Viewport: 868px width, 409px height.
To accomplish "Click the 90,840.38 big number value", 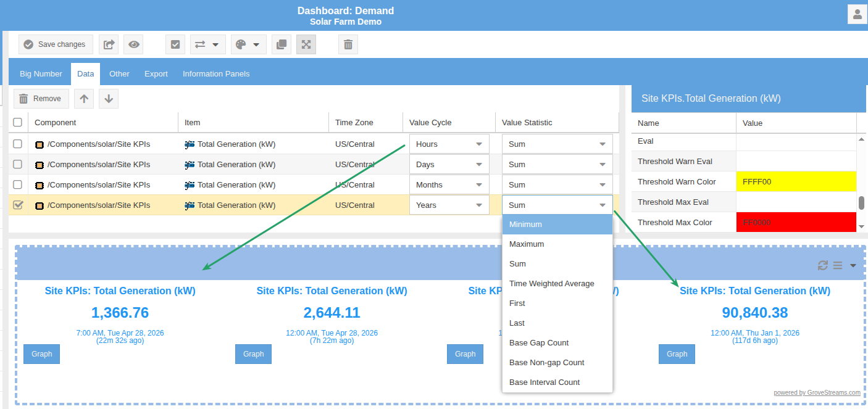I will pyautogui.click(x=755, y=313).
